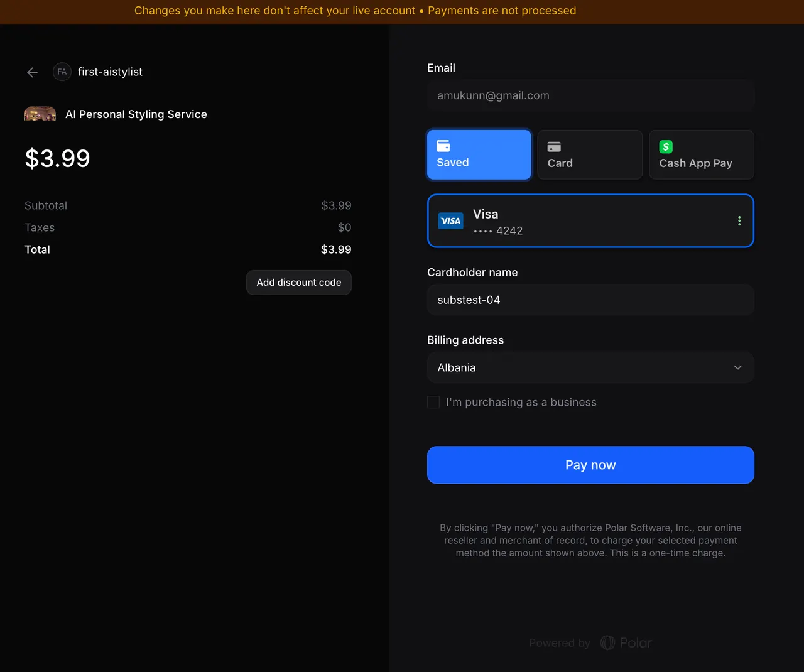Click the Cardholder name input field
804x672 pixels.
tap(590, 300)
